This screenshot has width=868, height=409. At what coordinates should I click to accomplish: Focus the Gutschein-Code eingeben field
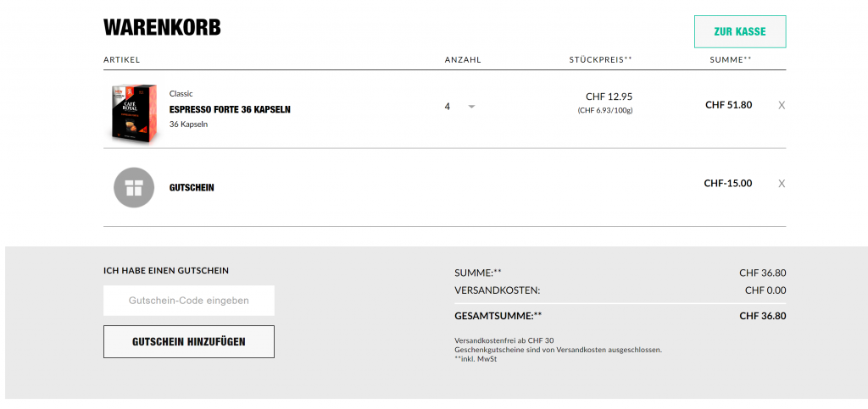[x=189, y=301]
